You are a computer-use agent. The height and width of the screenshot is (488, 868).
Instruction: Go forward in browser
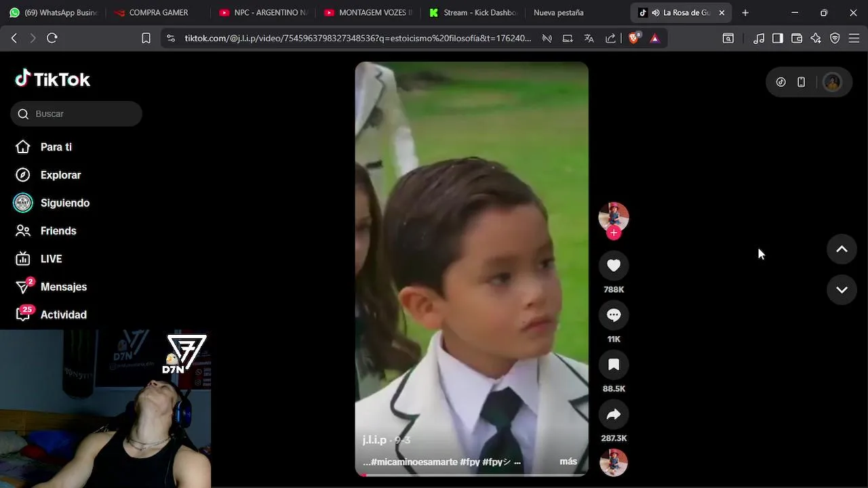33,39
